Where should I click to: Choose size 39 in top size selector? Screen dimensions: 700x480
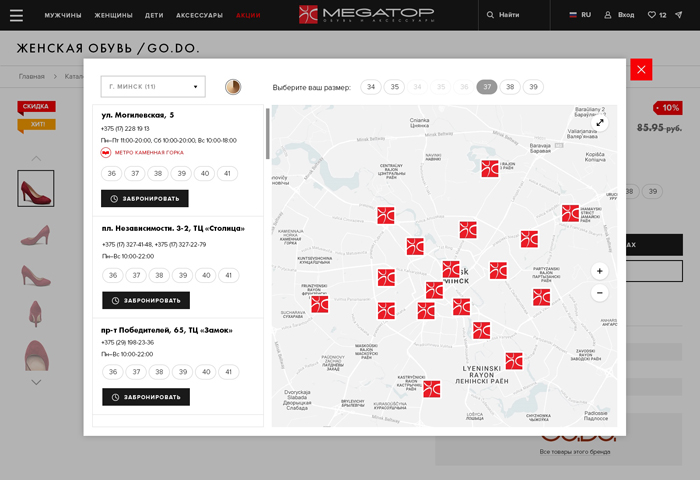click(533, 87)
